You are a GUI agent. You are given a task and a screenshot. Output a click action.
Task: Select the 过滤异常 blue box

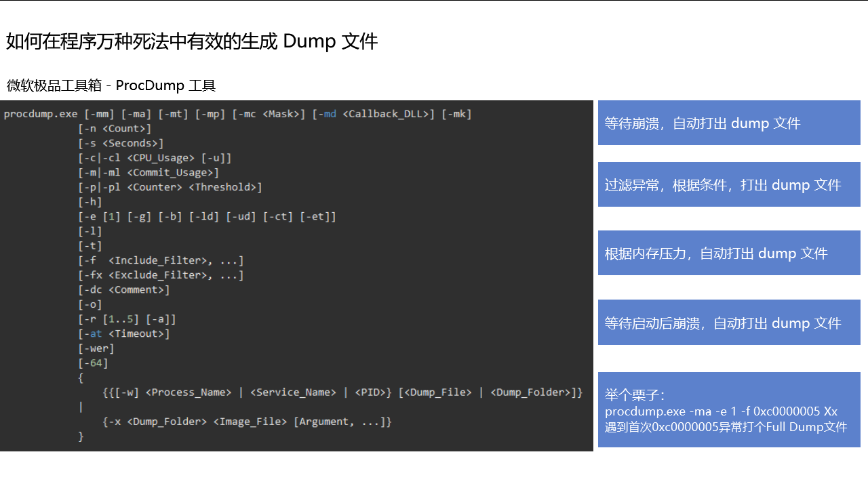click(728, 184)
